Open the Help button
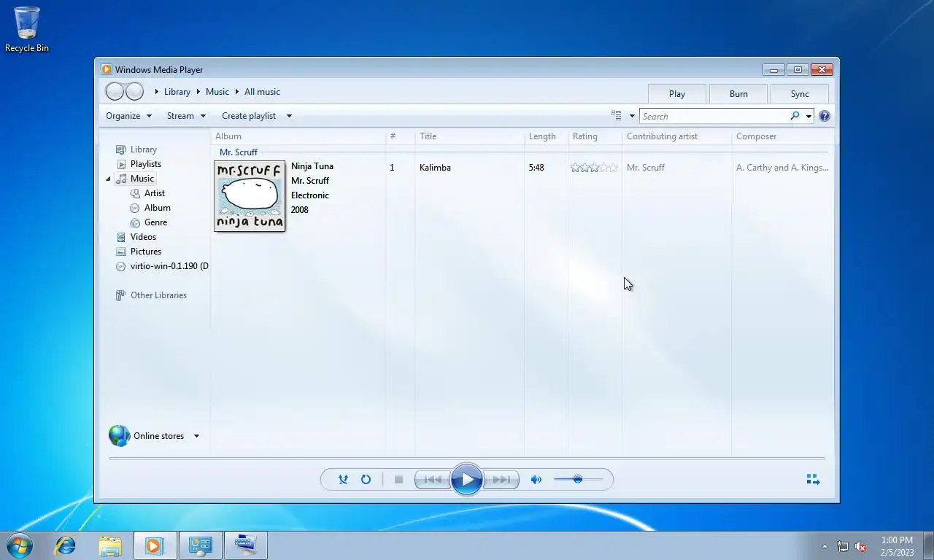Screen dimensions: 934x560 [x=825, y=116]
